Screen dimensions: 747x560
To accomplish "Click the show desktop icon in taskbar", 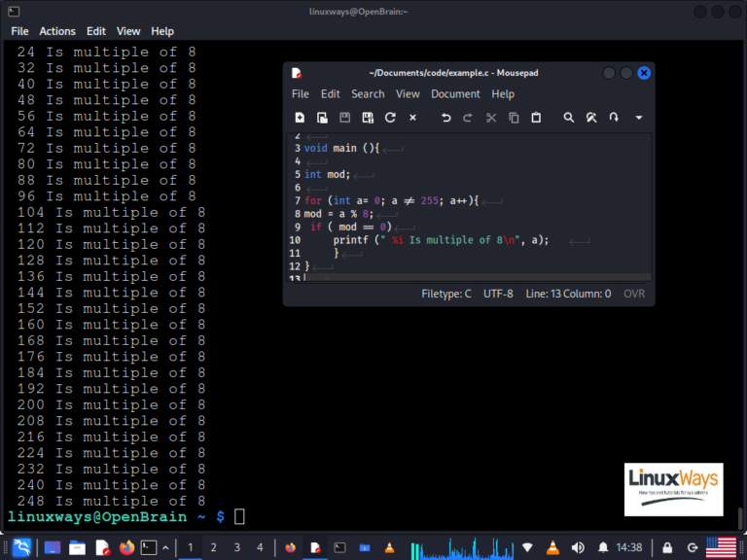I will pyautogui.click(x=53, y=547).
